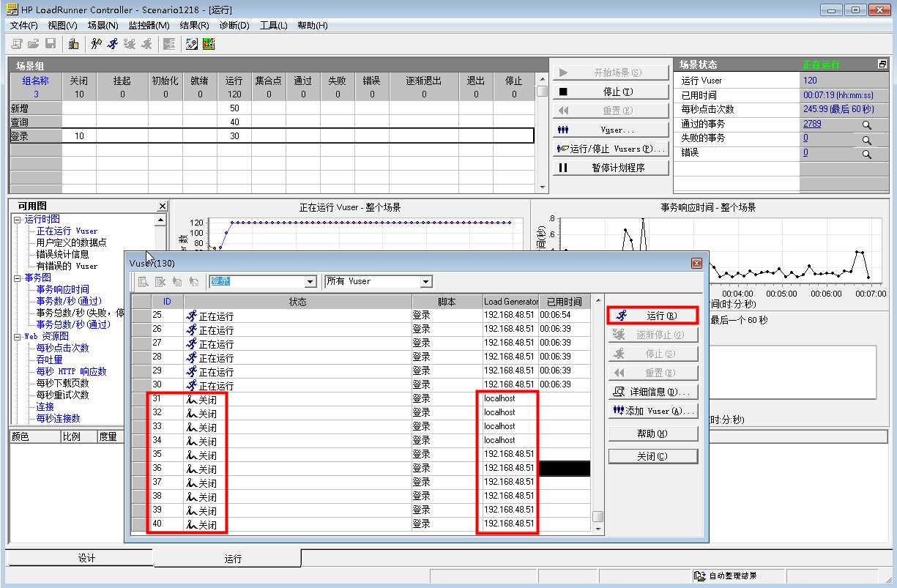Image resolution: width=897 pixels, height=588 pixels.
Task: Open the 工具(L) menu
Action: point(273,26)
